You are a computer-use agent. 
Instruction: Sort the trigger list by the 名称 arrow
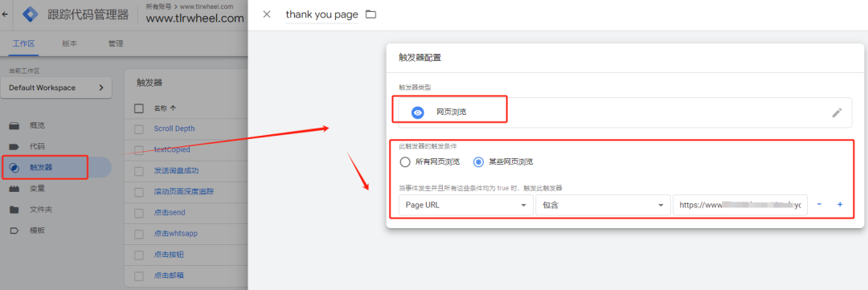(x=174, y=108)
